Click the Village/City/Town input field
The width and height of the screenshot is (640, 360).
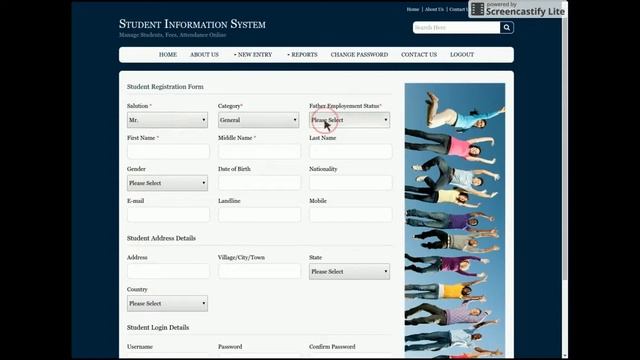259,271
